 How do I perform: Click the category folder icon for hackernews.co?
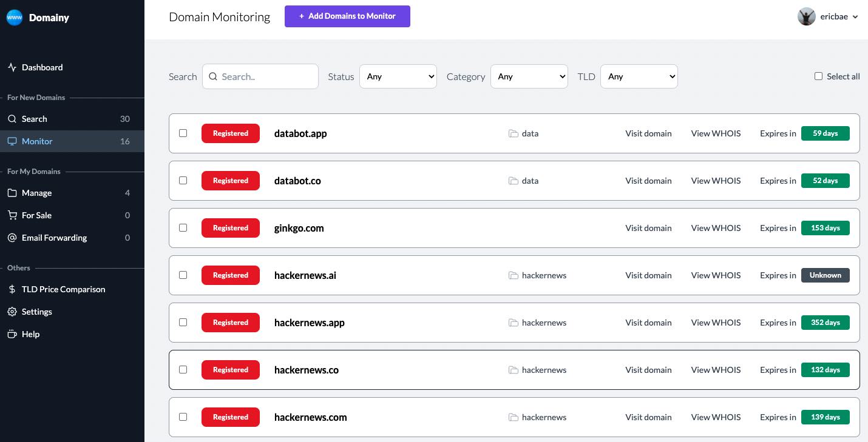pyautogui.click(x=514, y=370)
